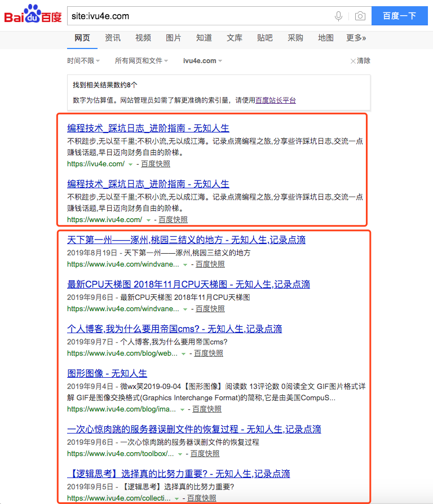Open the 更多 more categories menu
This screenshot has width=433, height=504.
(x=356, y=38)
